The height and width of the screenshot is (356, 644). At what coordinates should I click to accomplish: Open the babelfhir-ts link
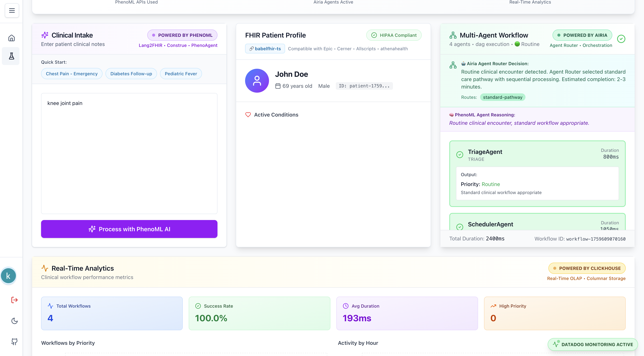tap(265, 49)
